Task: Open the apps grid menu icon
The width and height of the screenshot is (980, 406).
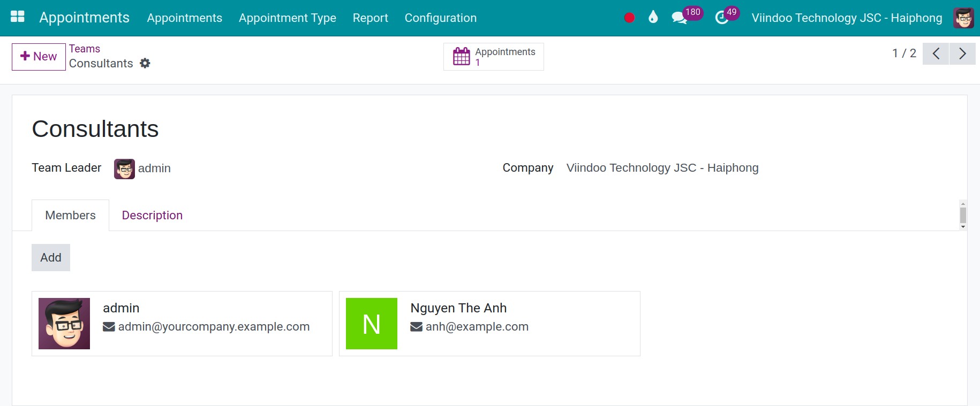Action: 18,17
